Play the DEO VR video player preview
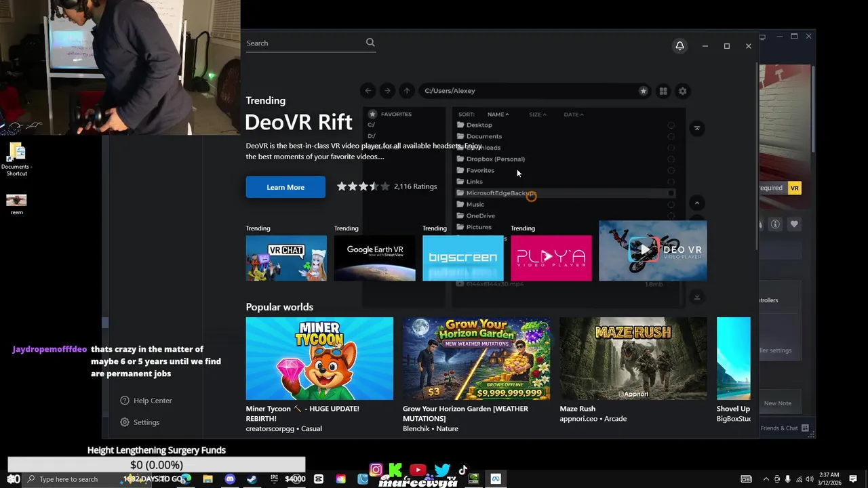Image resolution: width=868 pixels, height=488 pixels. tap(652, 251)
